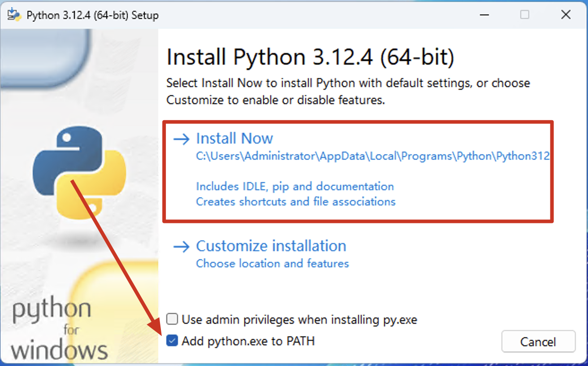
Task: Click the 'Add python.exe to PATH' label text
Action: 248,341
